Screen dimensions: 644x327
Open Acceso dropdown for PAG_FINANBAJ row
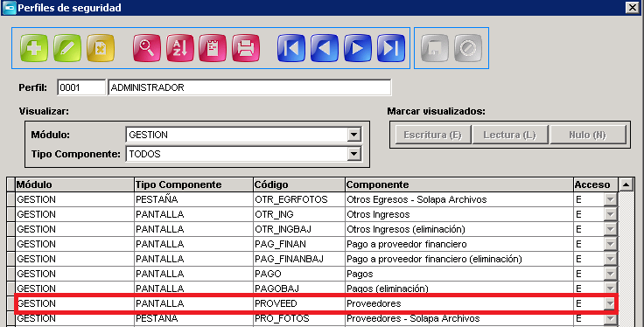click(x=611, y=259)
